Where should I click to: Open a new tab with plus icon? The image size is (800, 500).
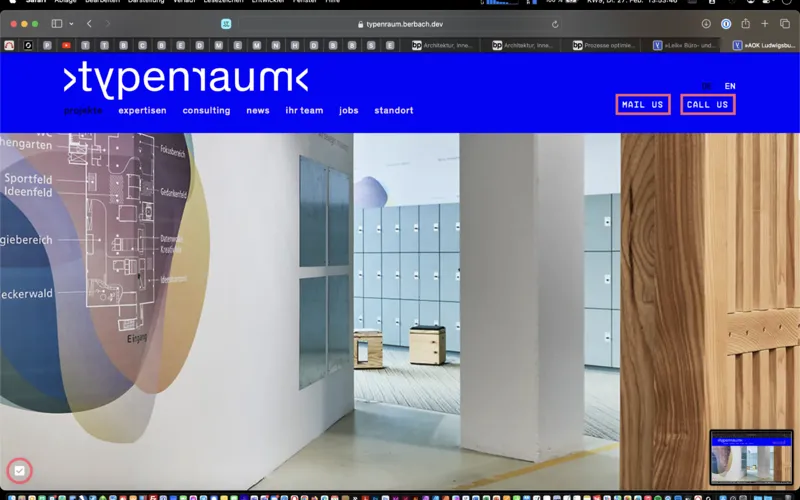tap(765, 23)
